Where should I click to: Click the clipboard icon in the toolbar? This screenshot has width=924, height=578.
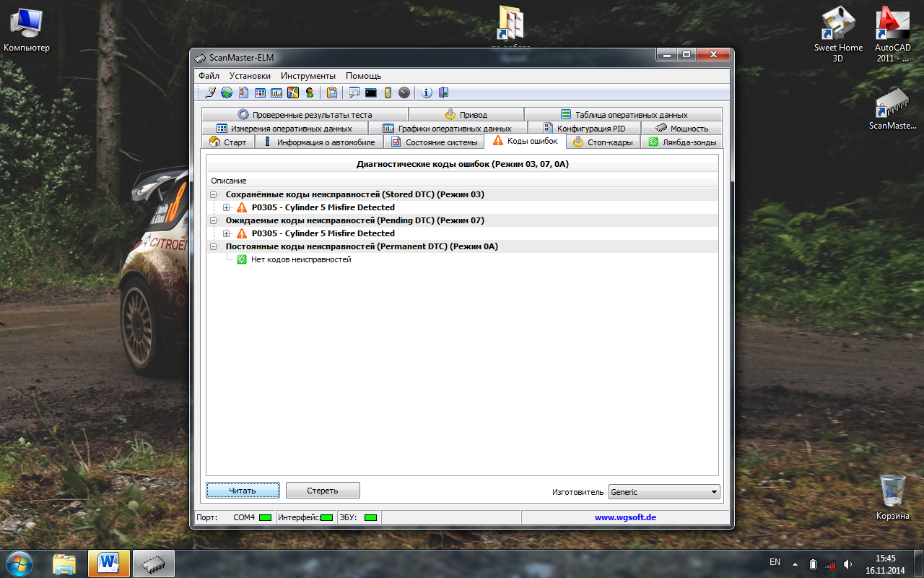click(332, 92)
